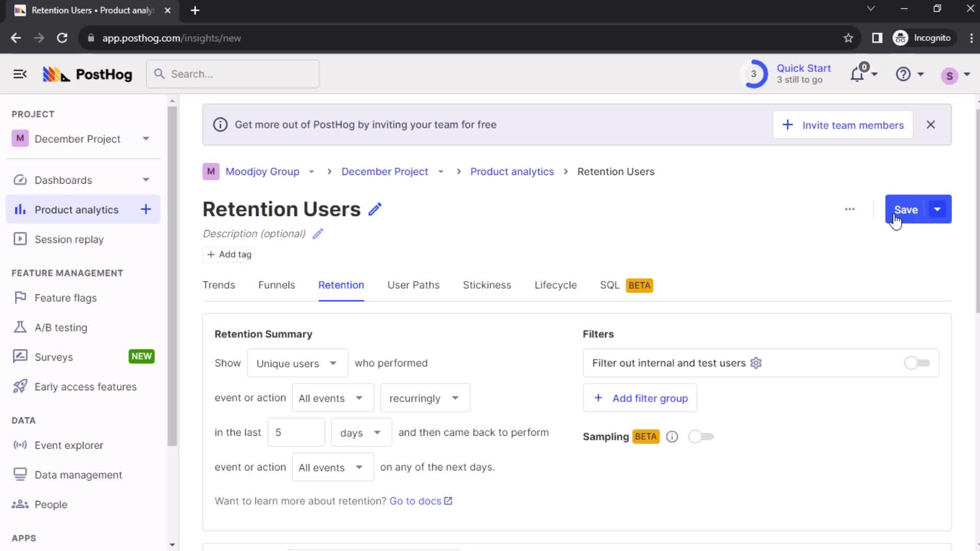Switch to the Lifecycle tab
The height and width of the screenshot is (551, 980).
click(556, 285)
